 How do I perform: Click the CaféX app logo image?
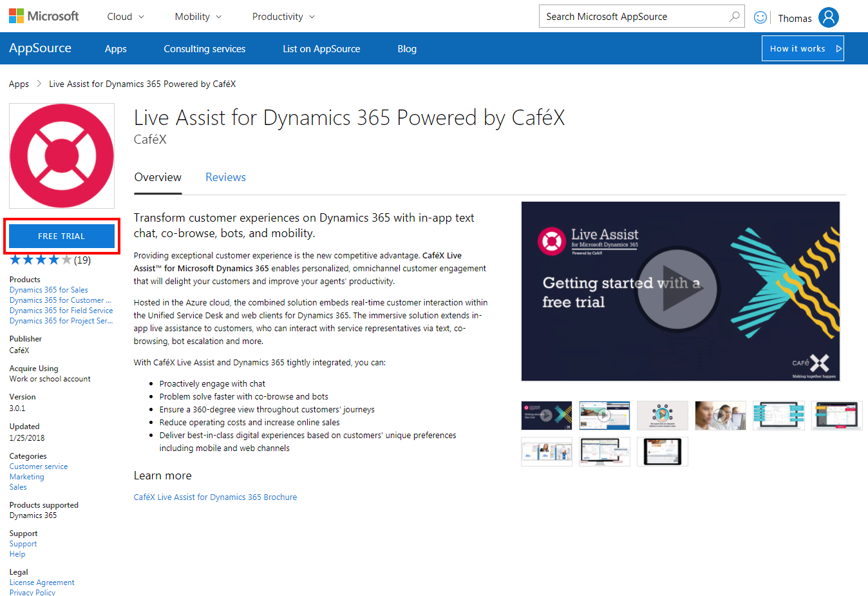click(x=62, y=156)
